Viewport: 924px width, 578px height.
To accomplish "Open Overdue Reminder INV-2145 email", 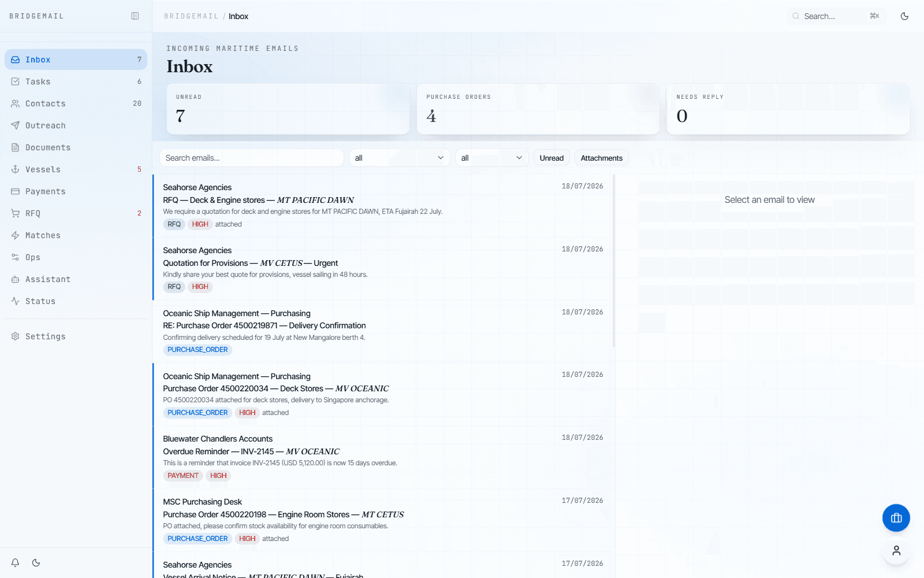I will pyautogui.click(x=382, y=457).
